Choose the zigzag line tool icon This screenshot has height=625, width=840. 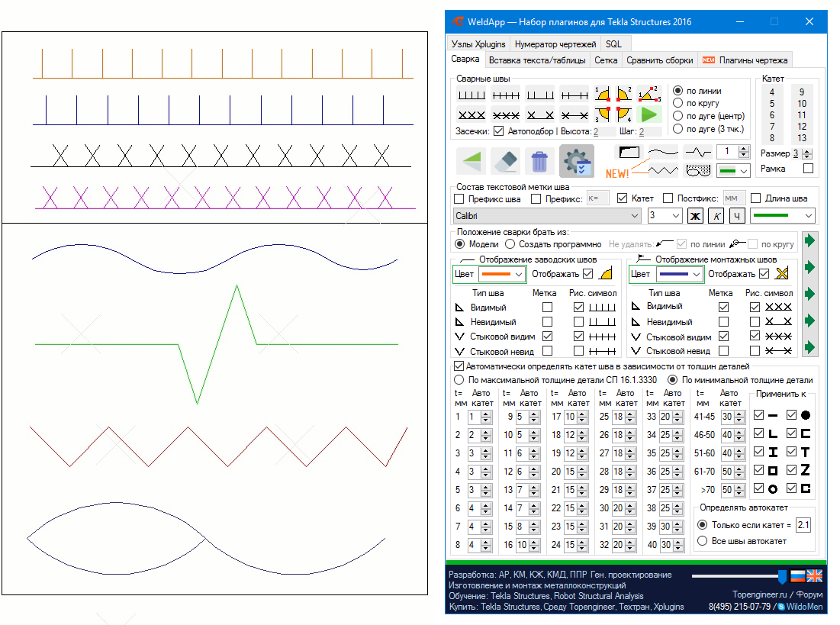(663, 170)
